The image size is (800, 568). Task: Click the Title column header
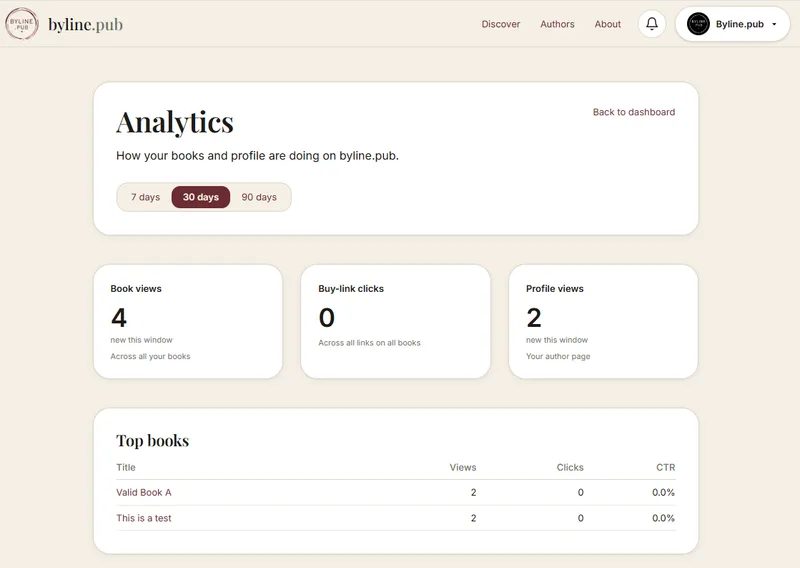[126, 467]
